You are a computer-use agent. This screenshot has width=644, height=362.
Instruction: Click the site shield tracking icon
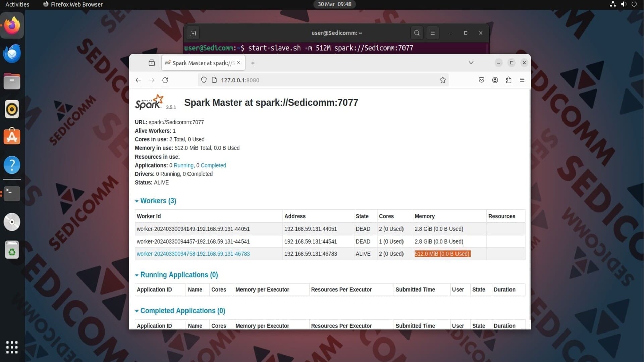click(204, 80)
